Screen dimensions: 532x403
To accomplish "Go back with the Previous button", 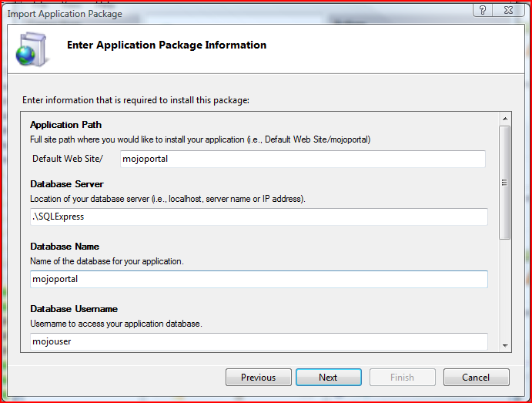I will (259, 378).
